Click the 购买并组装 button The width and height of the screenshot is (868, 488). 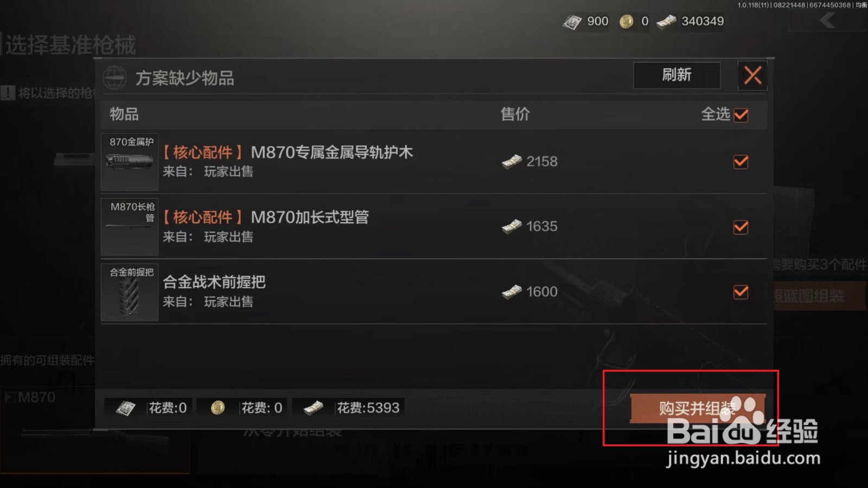click(698, 408)
